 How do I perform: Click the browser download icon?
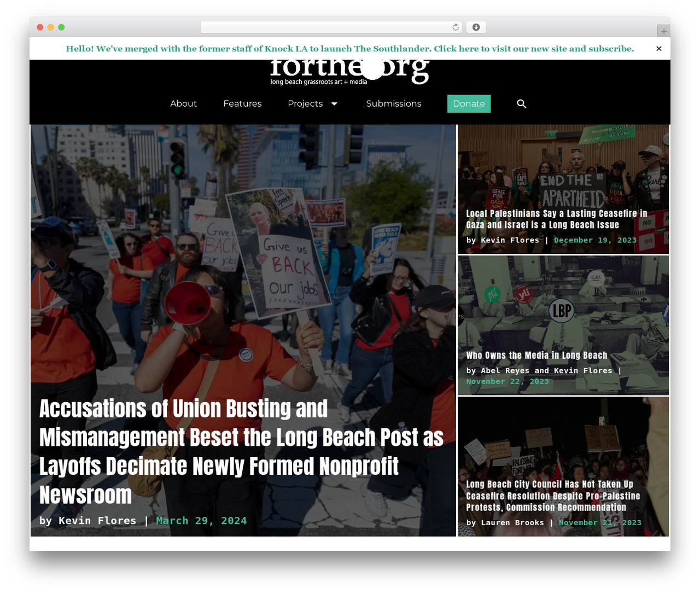pyautogui.click(x=476, y=27)
